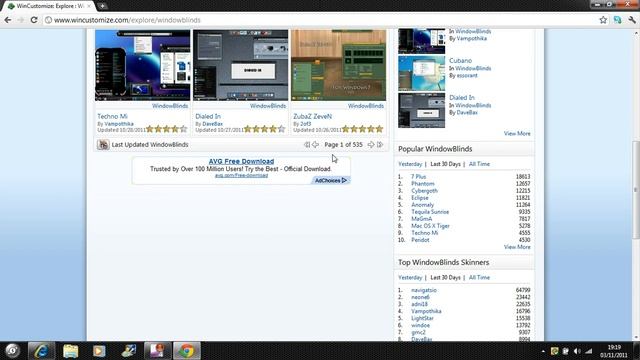The width and height of the screenshot is (640, 360).
Task: Open the Peridot popular skin link
Action: 420,240
